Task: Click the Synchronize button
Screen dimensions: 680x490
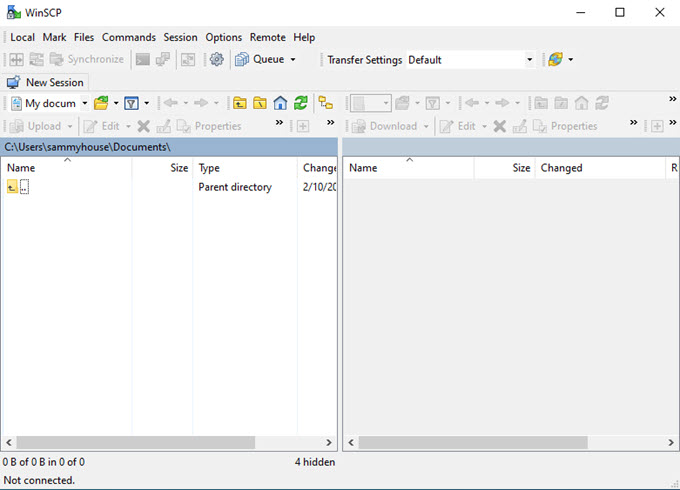Action: point(87,59)
